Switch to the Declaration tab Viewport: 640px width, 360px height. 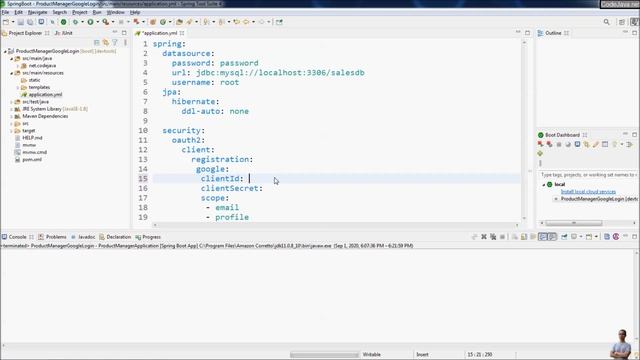[x=115, y=237]
